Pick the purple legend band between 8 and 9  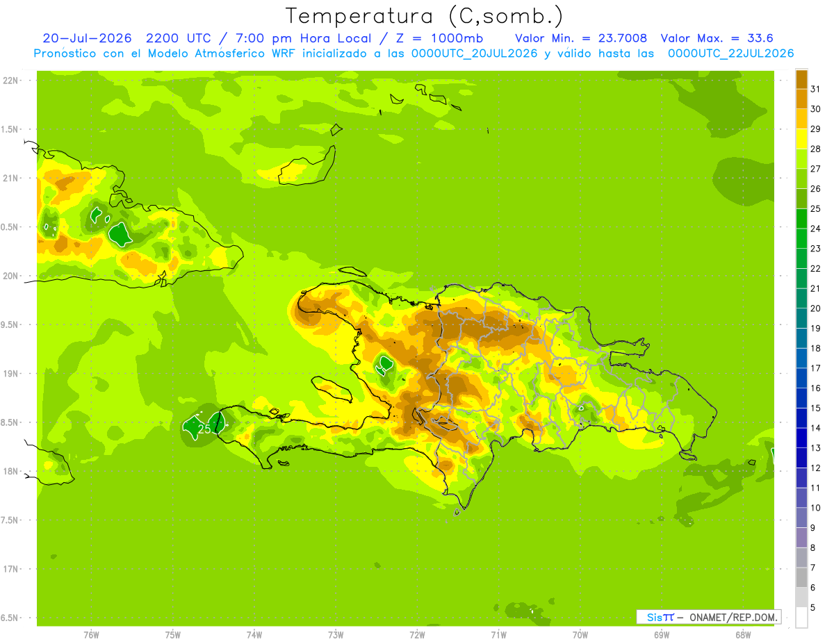click(801, 538)
